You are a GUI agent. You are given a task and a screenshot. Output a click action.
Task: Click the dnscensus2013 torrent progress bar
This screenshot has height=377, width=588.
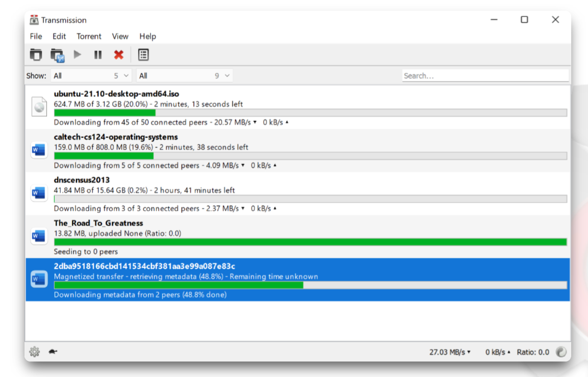[x=310, y=199]
